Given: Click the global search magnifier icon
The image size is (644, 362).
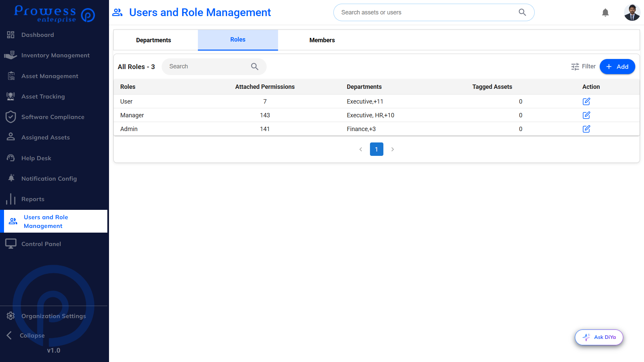Looking at the screenshot, I should [522, 12].
